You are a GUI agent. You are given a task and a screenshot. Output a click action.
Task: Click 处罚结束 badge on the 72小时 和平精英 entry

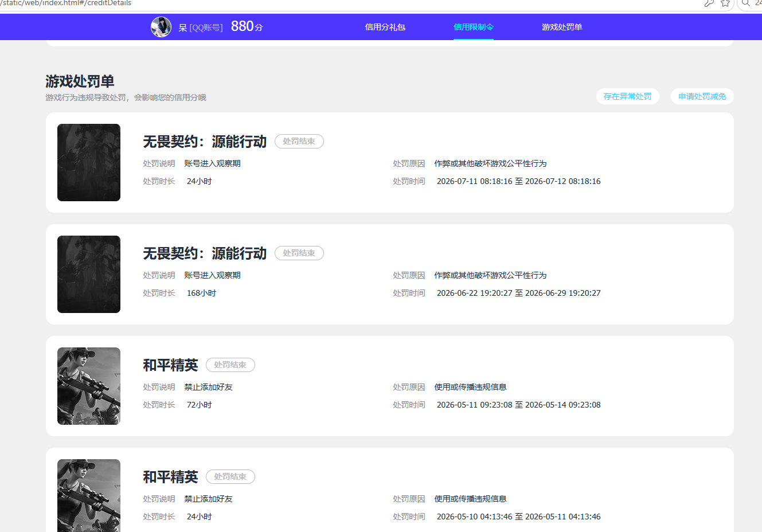pyautogui.click(x=230, y=365)
